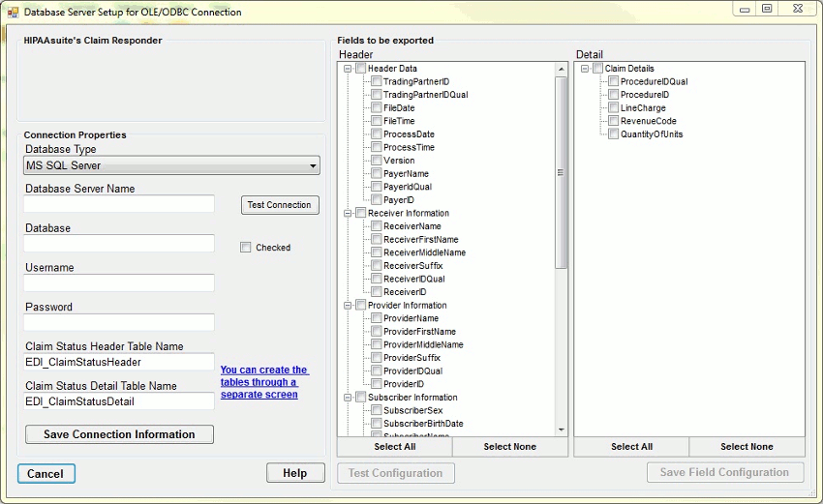Viewport: 823px width, 504px height.
Task: Collapse the Header Data tree node
Action: (346, 69)
